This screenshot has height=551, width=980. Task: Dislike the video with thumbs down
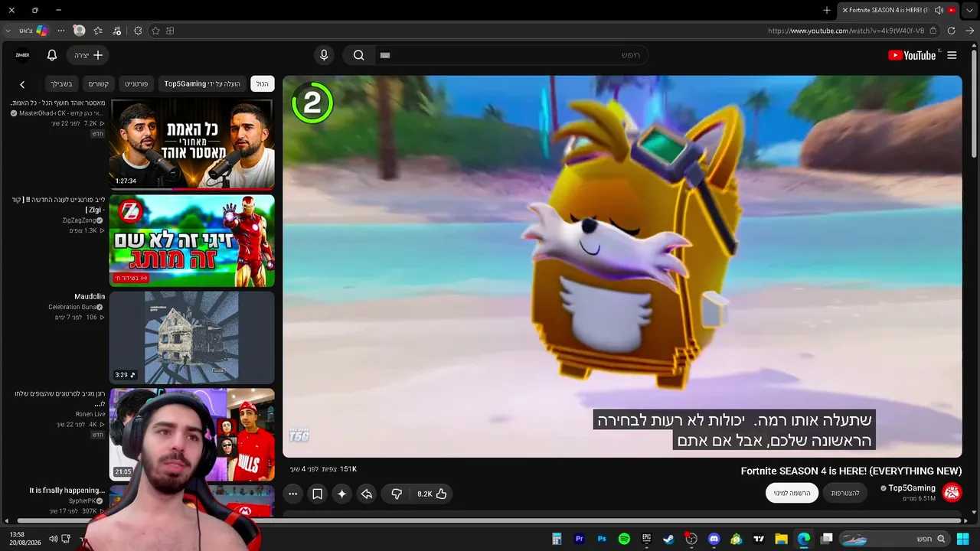coord(397,494)
